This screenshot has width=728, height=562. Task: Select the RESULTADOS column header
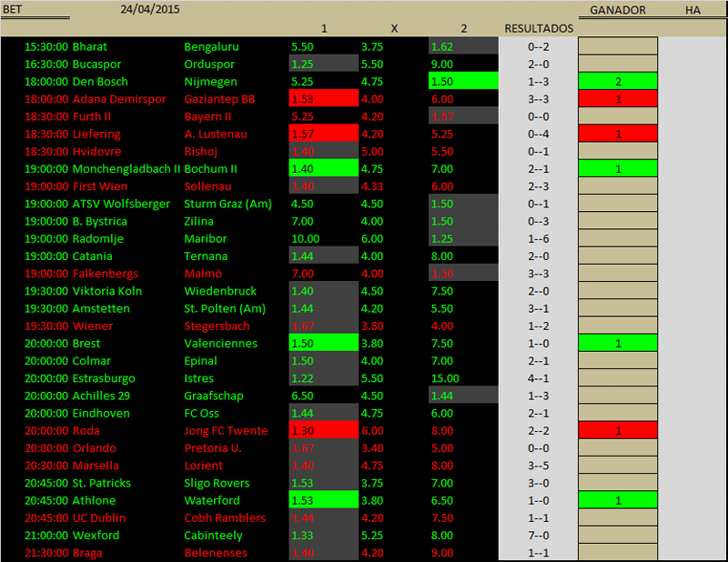tap(539, 28)
